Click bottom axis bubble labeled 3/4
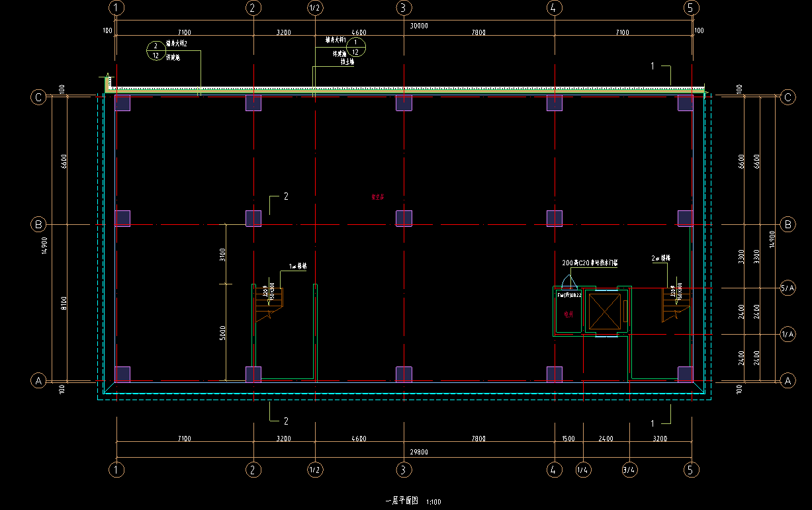The width and height of the screenshot is (812, 510). (x=629, y=470)
